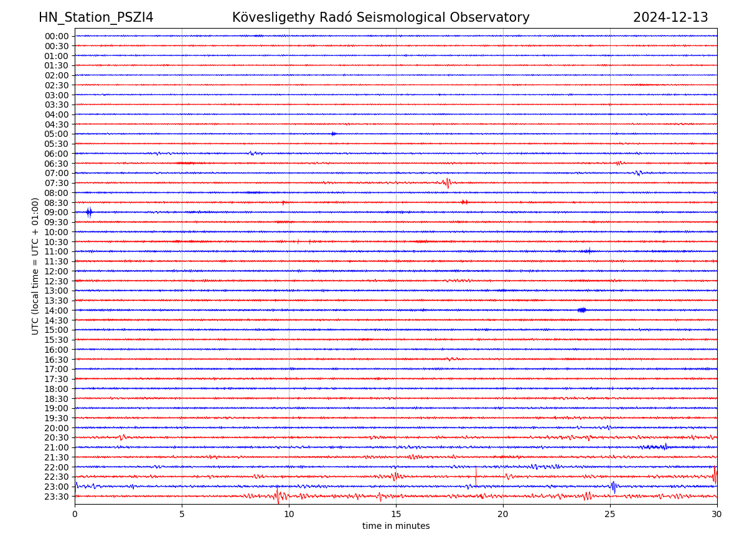Click the Kövesligethy Radó Seismological Observatory heading
The image size is (747, 560).
380,17
